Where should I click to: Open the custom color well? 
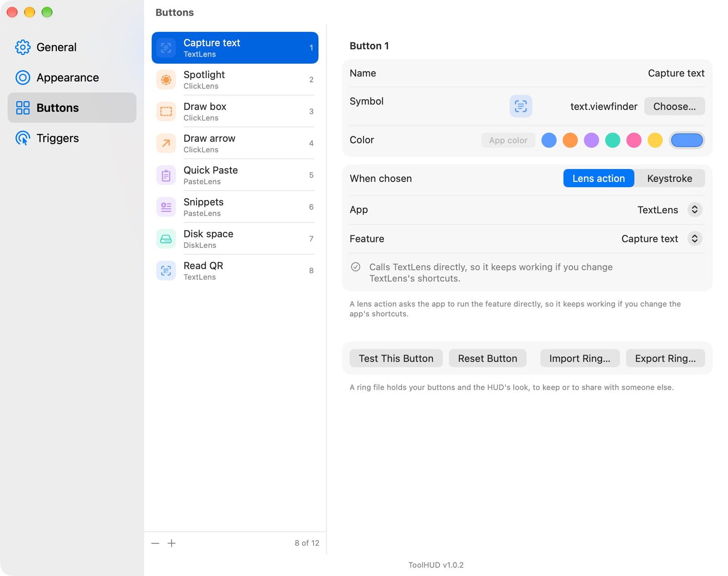pyautogui.click(x=687, y=140)
